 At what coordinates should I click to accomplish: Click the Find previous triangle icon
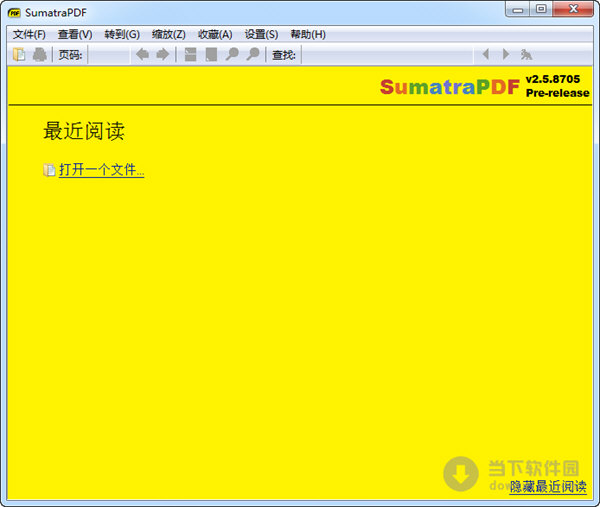click(x=486, y=54)
